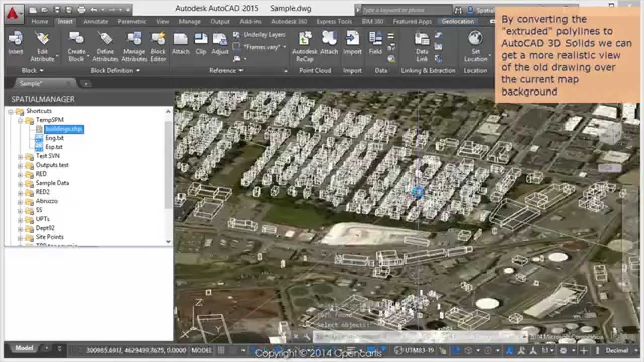Click the annotation scale icon in status bar

coord(510,350)
